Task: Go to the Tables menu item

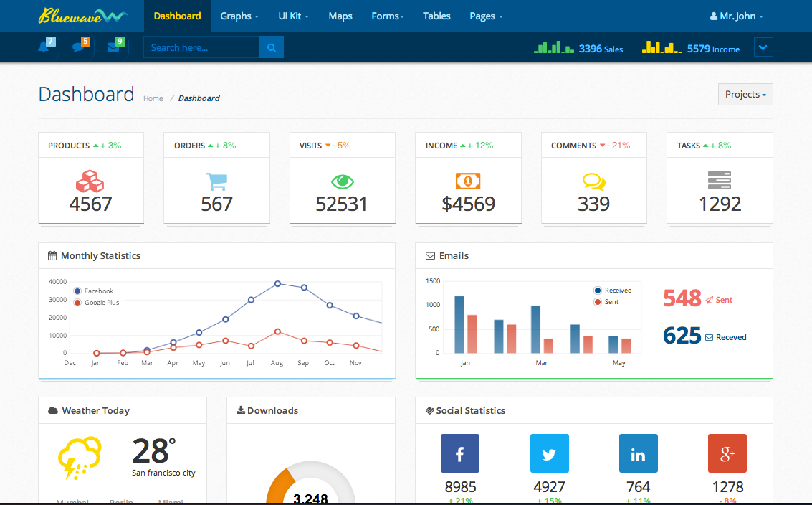Action: pyautogui.click(x=436, y=16)
